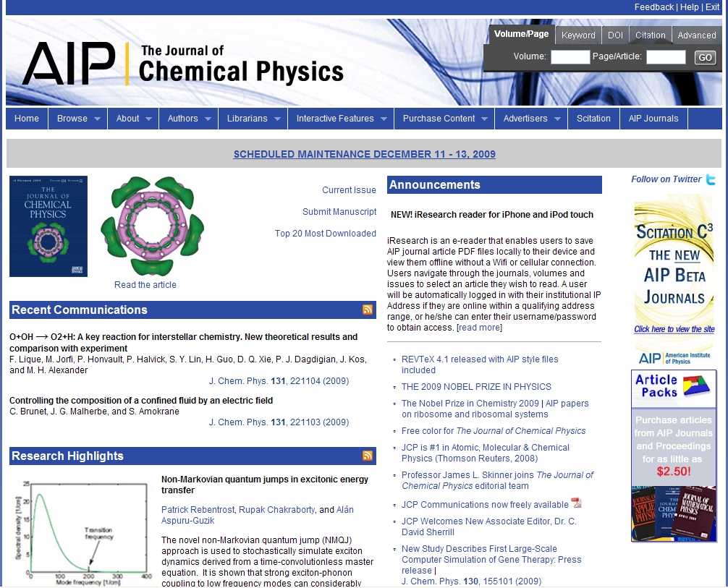Open author link Rupak Chakraborty
Viewport: 728px width, 588px height.
coord(276,510)
